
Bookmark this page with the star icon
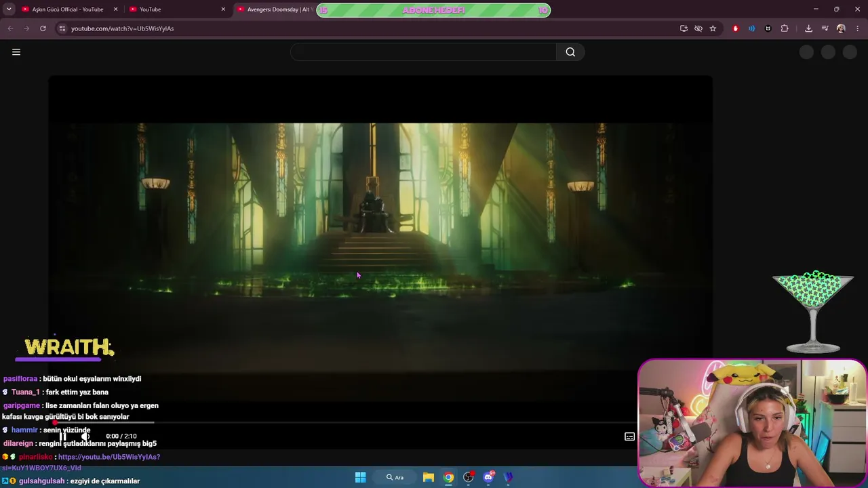713,28
